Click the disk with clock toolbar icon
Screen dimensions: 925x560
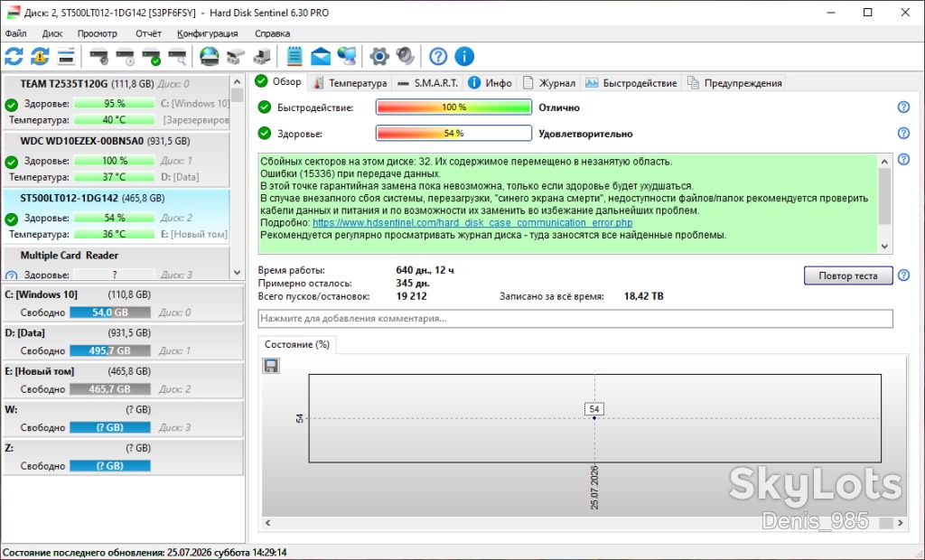pyautogui.click(x=125, y=57)
